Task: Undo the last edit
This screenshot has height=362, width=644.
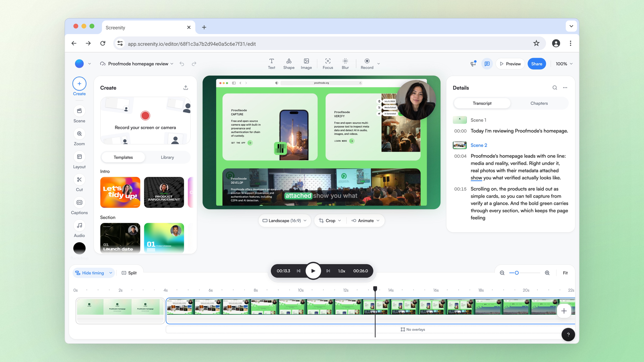Action: coord(182,64)
